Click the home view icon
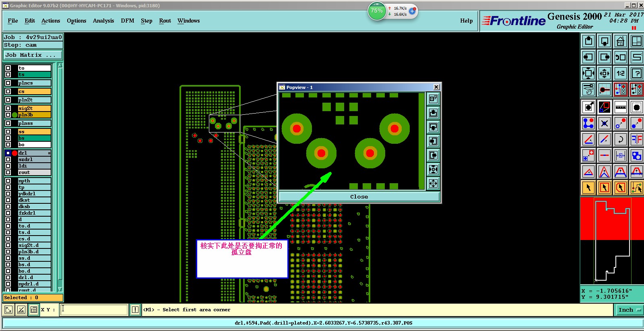Viewport: 644px width, 331px height. pyautogui.click(x=621, y=41)
